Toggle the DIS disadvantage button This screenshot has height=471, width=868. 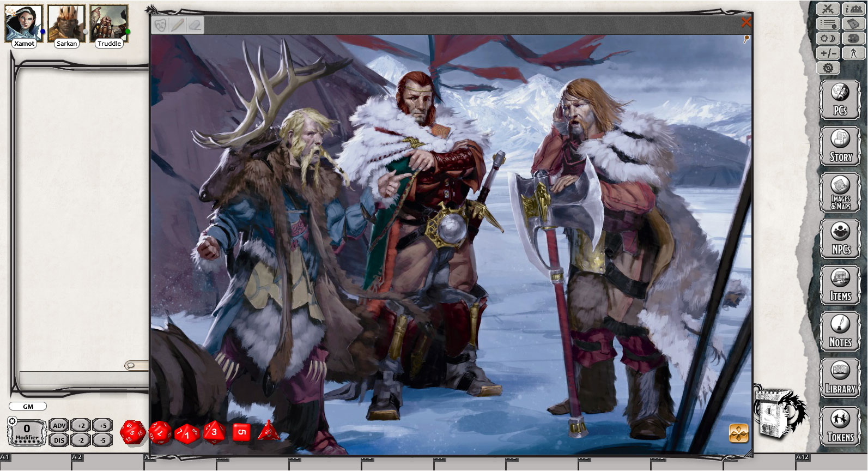pos(59,440)
